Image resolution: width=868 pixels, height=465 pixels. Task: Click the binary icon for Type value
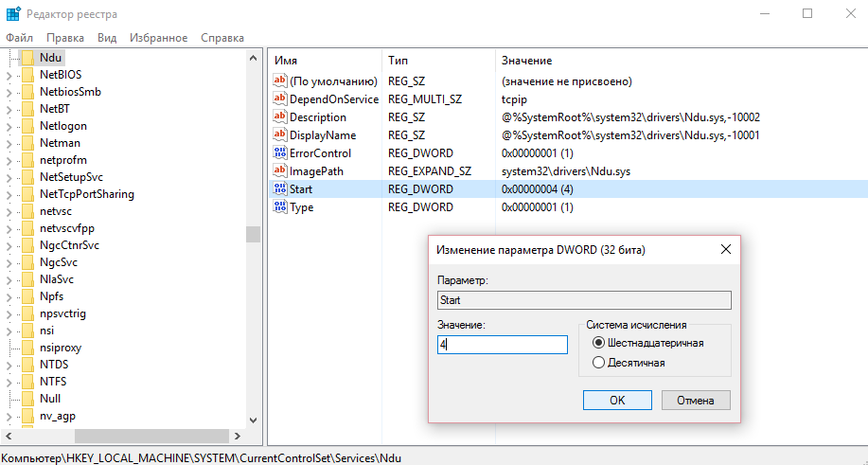click(279, 207)
